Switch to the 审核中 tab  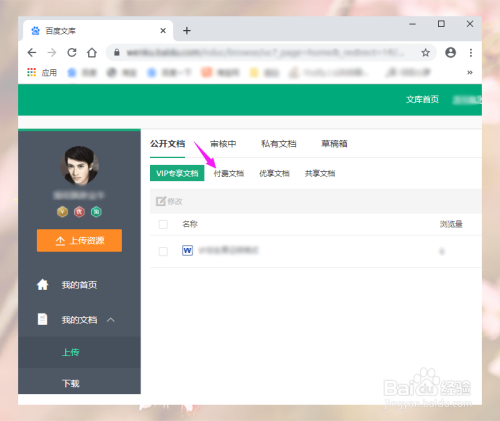pyautogui.click(x=223, y=144)
